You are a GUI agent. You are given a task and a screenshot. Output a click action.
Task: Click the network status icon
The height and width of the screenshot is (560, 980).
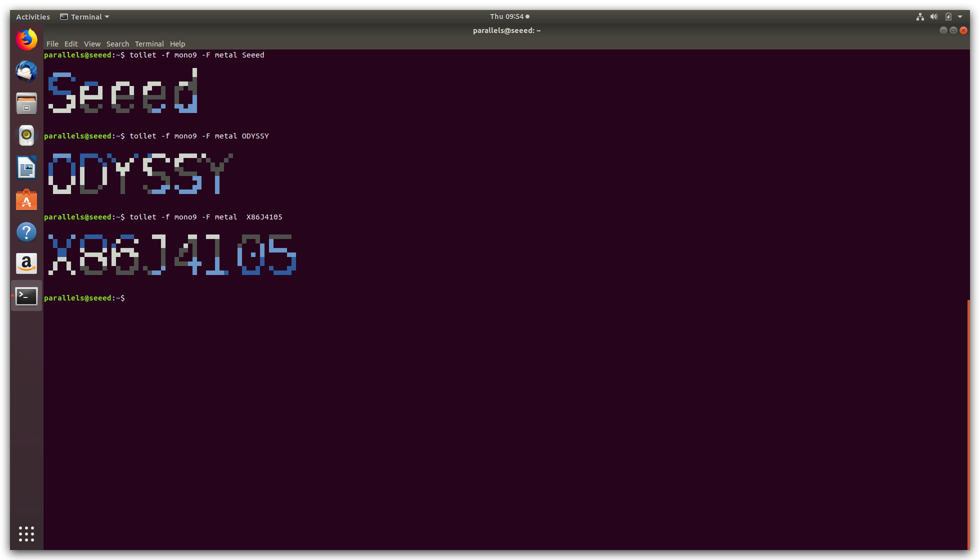(x=920, y=16)
